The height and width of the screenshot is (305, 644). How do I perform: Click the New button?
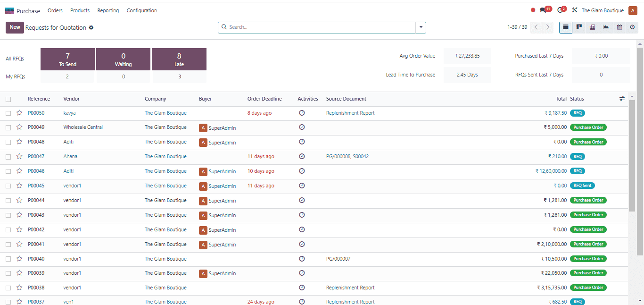click(x=14, y=27)
